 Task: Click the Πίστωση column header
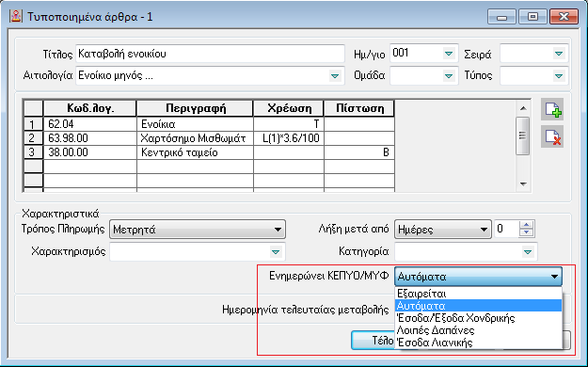tap(359, 108)
